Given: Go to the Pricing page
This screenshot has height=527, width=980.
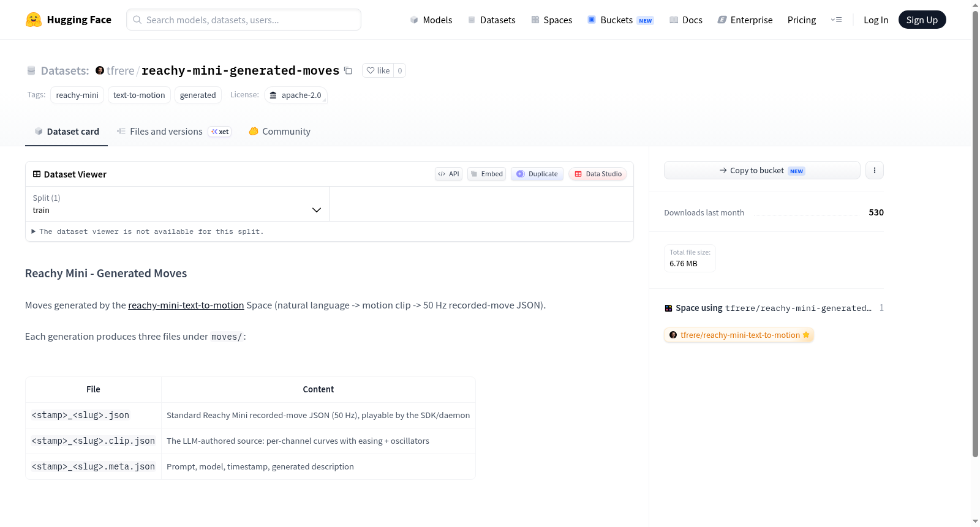Looking at the screenshot, I should point(802,20).
